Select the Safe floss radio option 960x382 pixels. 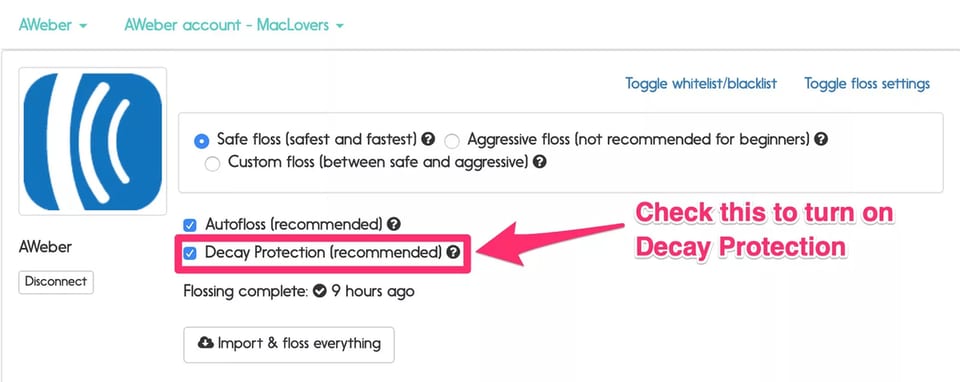click(x=201, y=141)
